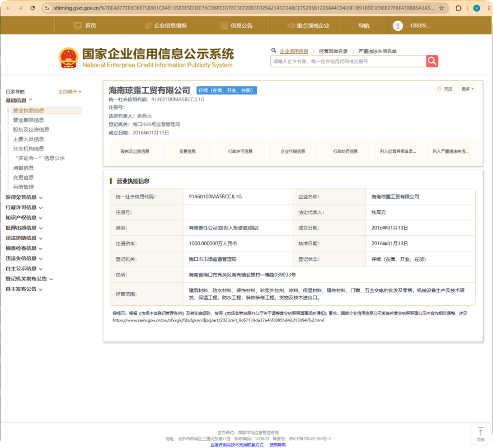Click the national emblem logo
Screen dimensions: 493x448
(x=68, y=58)
